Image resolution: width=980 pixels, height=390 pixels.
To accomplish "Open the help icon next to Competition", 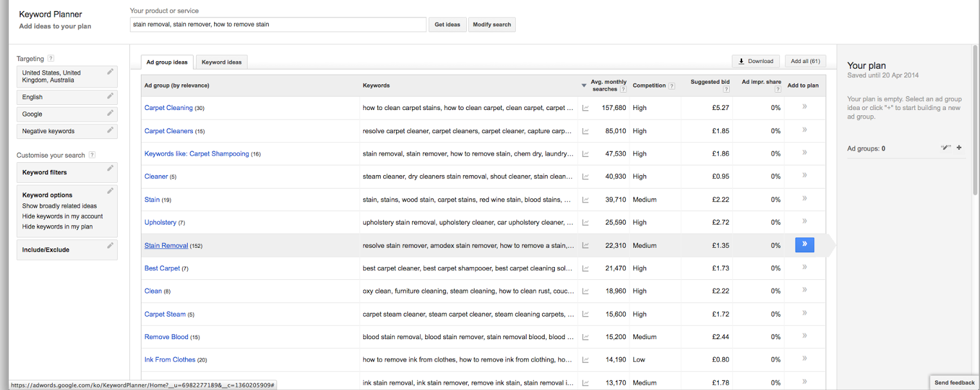I will 671,86.
